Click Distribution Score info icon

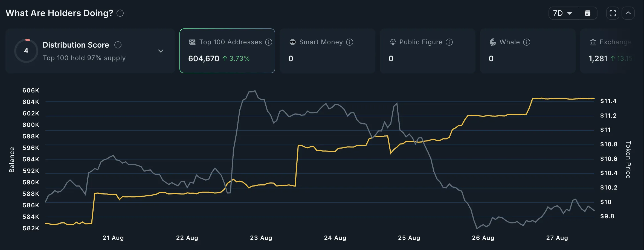point(118,45)
